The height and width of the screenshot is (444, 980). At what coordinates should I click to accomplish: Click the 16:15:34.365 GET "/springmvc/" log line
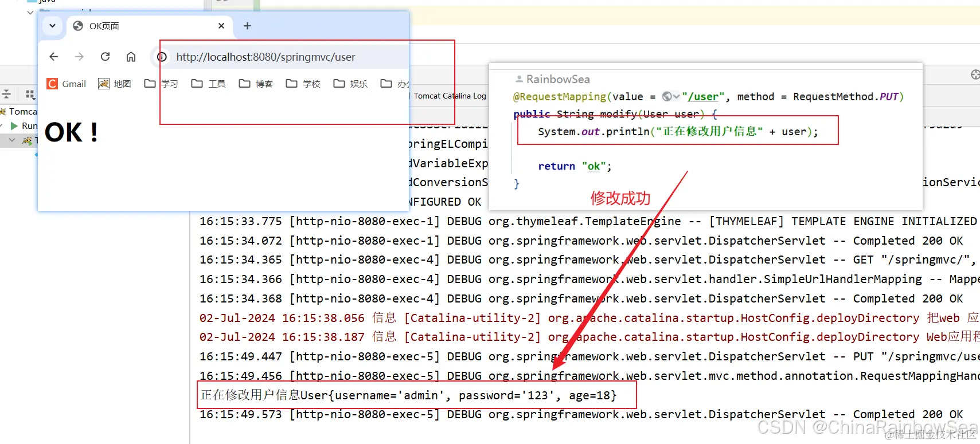point(588,260)
